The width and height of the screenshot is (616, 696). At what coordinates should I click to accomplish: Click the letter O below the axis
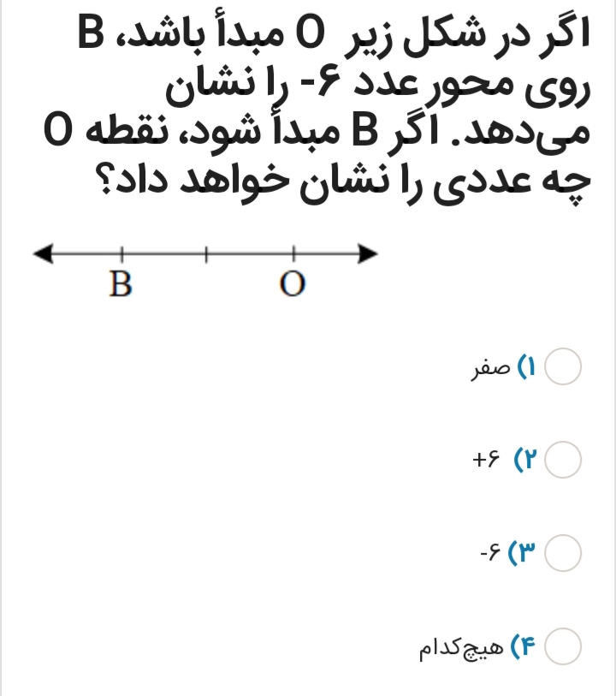[x=291, y=283]
